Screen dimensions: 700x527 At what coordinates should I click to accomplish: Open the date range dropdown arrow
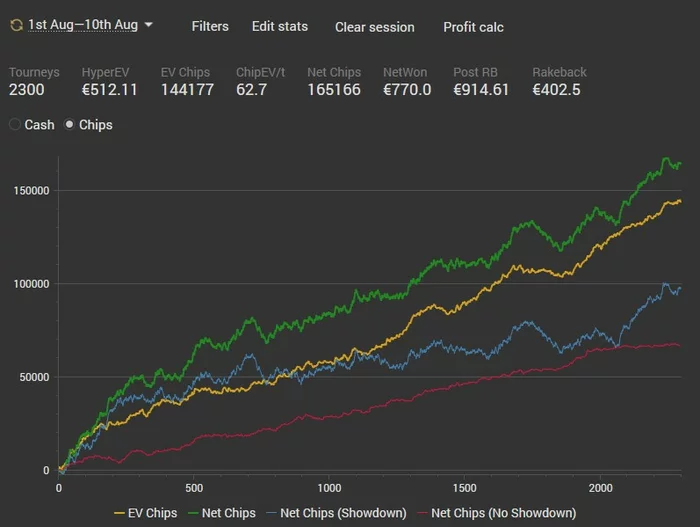coord(149,24)
